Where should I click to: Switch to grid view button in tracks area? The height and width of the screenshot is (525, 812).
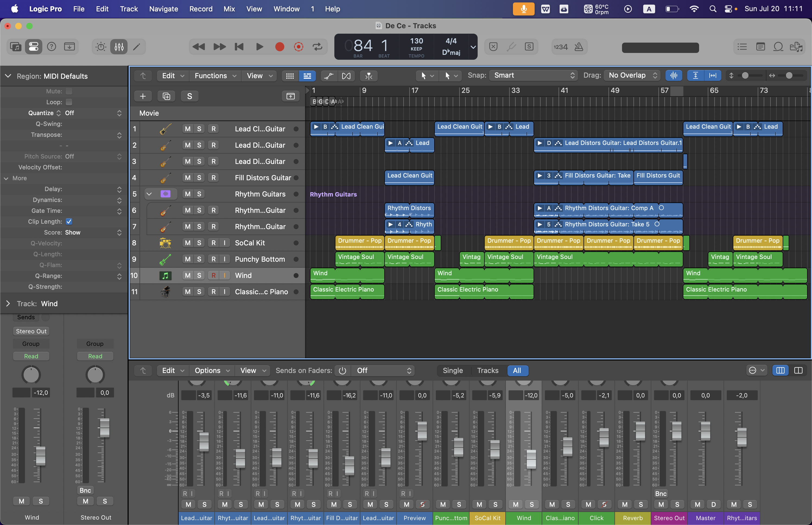point(290,76)
